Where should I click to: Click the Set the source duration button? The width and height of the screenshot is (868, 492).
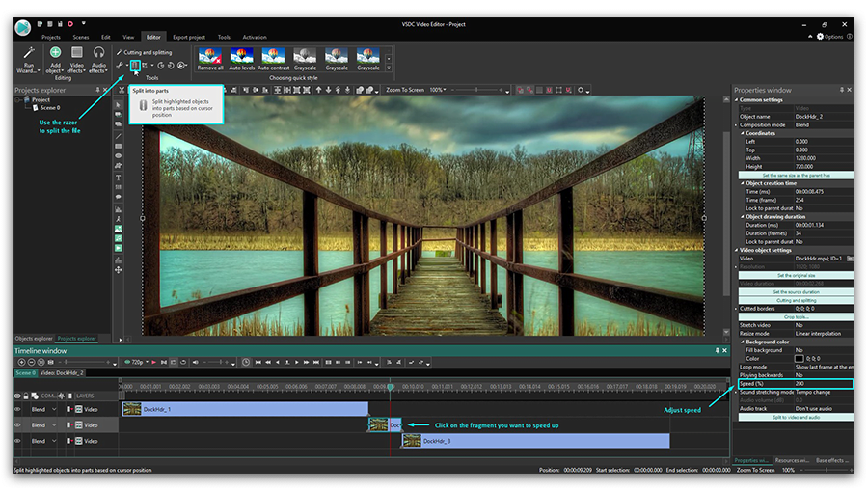coord(796,291)
